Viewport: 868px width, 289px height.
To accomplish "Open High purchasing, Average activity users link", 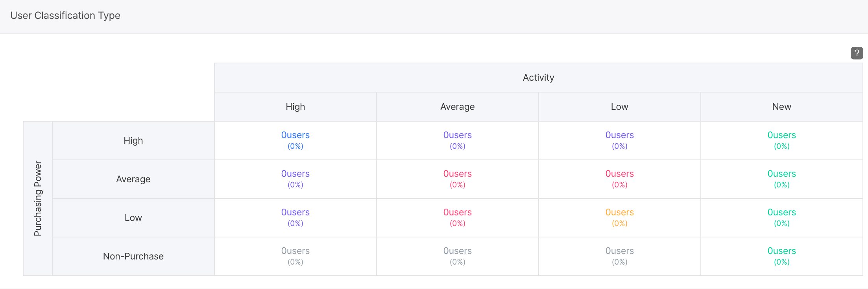I will coord(457,135).
